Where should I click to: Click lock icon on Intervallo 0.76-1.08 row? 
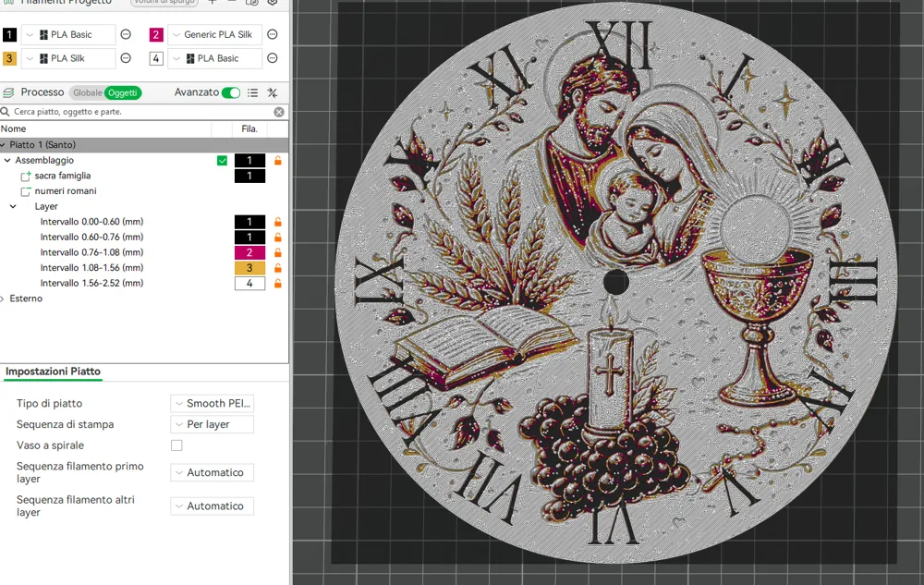[277, 252]
